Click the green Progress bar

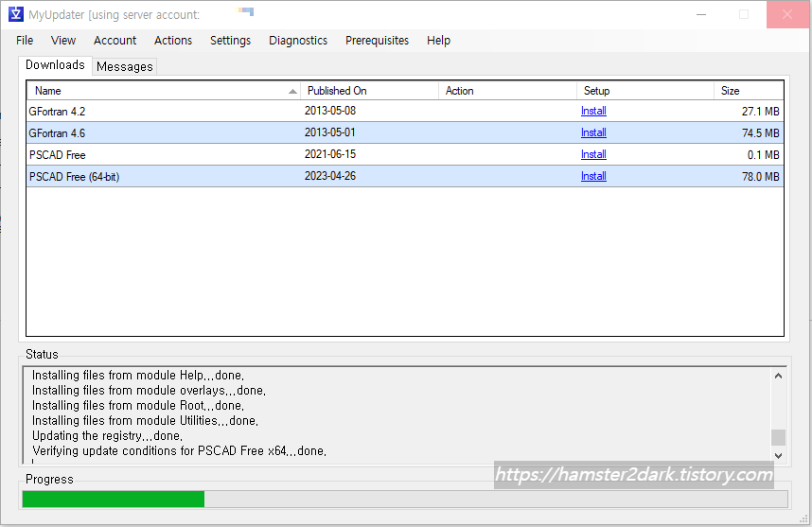[x=114, y=499]
